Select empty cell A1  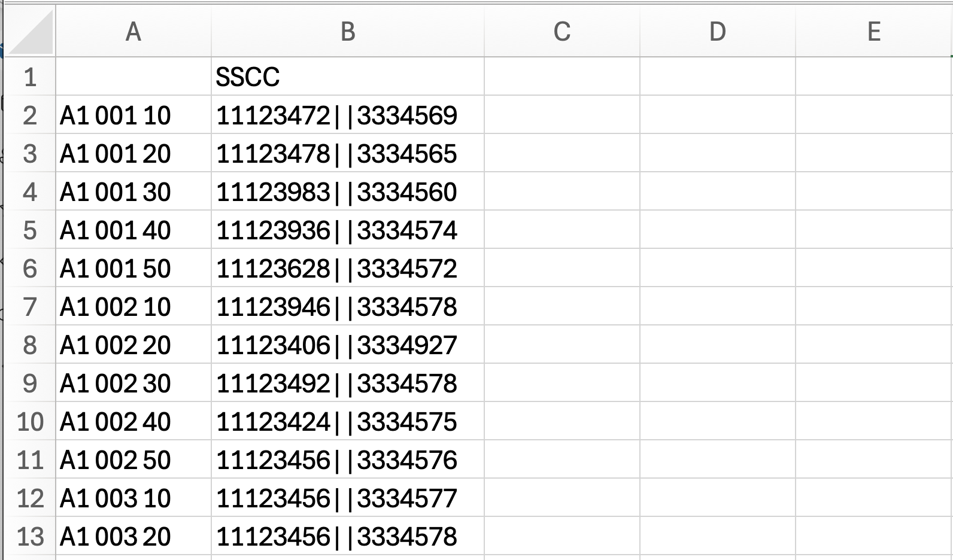point(133,77)
